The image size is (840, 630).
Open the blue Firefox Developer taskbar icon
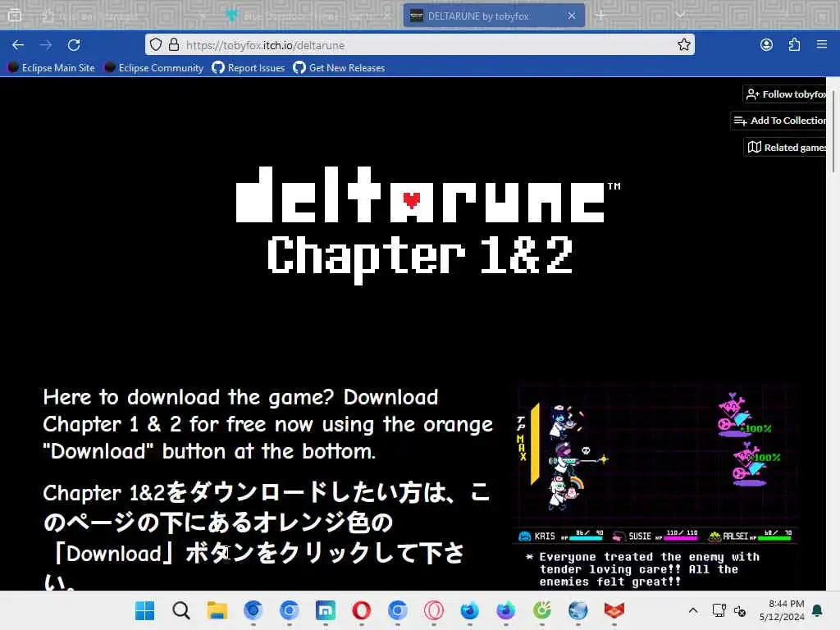coord(470,610)
